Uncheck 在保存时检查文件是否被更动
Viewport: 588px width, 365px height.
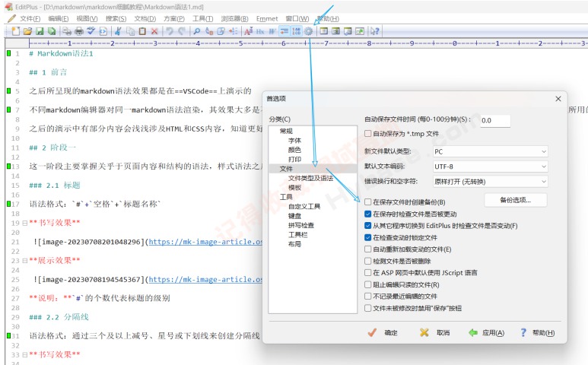368,214
